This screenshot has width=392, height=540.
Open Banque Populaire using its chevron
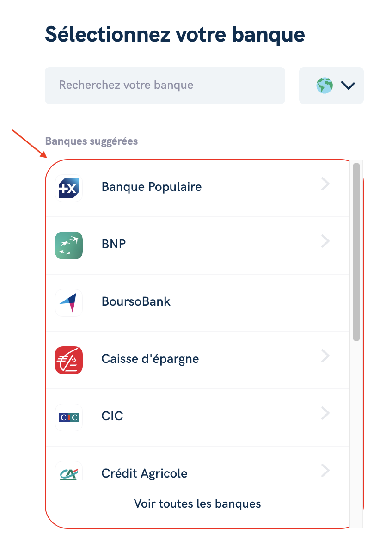click(325, 184)
